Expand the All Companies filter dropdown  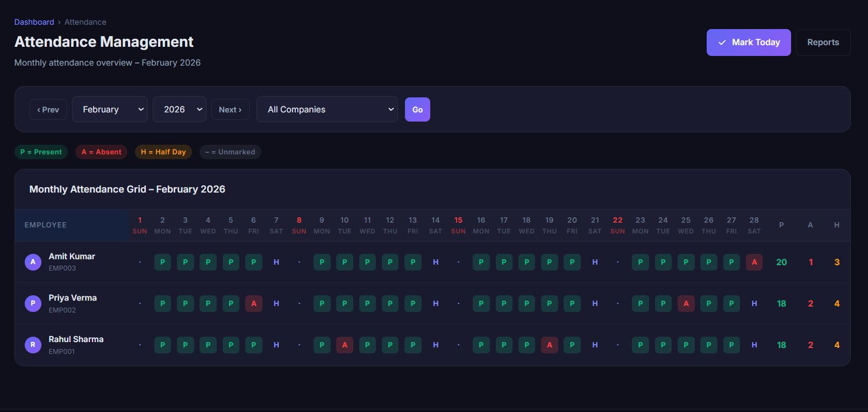tap(327, 109)
